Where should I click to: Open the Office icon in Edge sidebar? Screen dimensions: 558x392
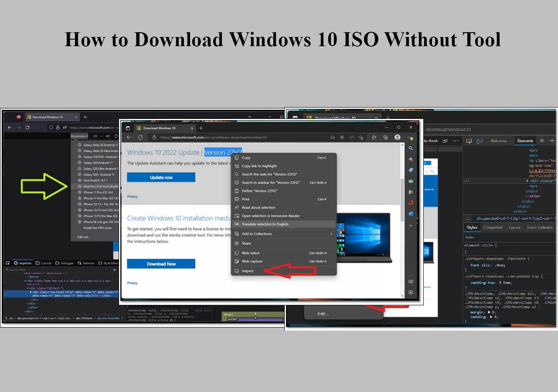411,203
